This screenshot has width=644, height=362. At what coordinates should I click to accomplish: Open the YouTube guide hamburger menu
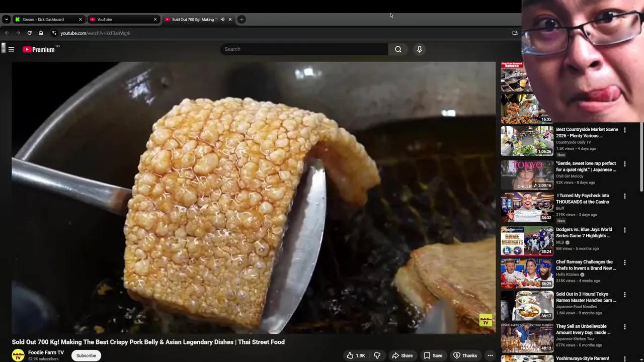click(x=11, y=49)
